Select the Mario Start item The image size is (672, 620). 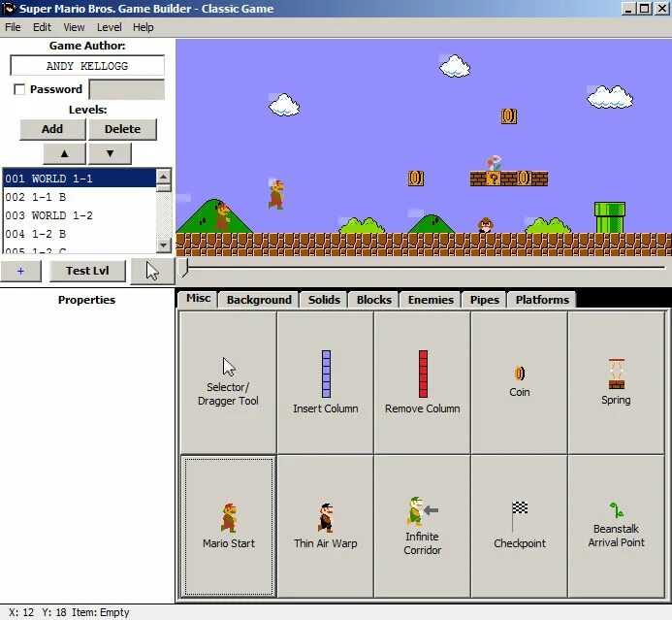click(228, 526)
